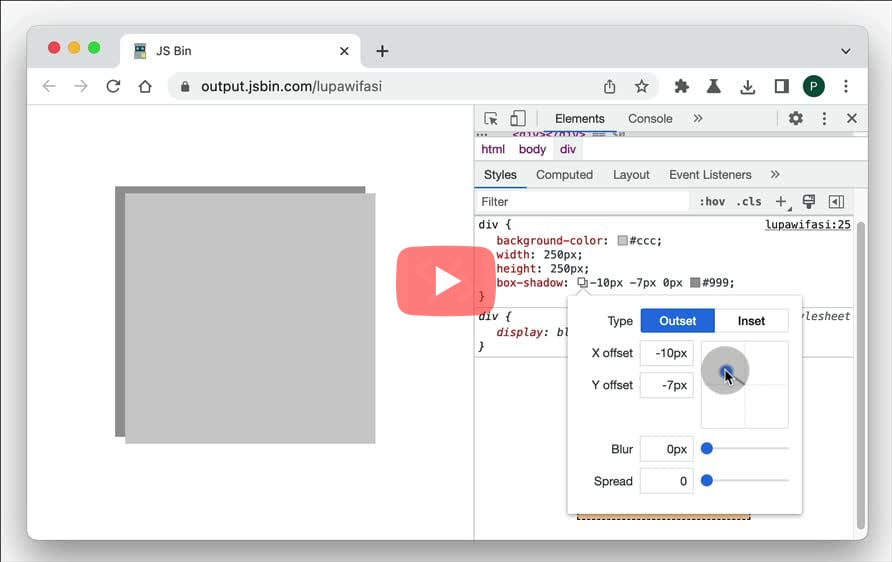The width and height of the screenshot is (892, 562).
Task: Show more DevTools panels chevron
Action: pos(698,118)
